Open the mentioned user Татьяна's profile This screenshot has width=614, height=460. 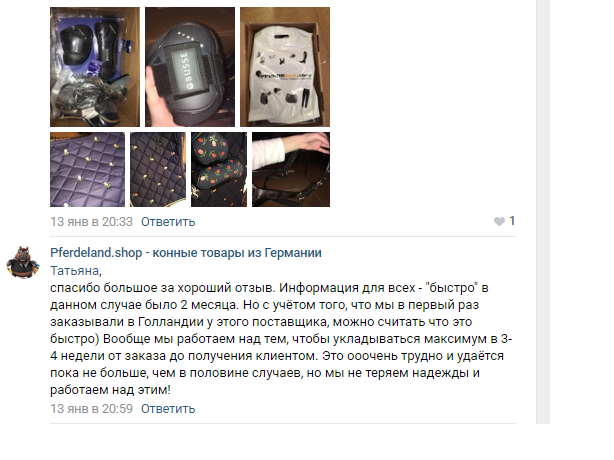[x=76, y=271]
